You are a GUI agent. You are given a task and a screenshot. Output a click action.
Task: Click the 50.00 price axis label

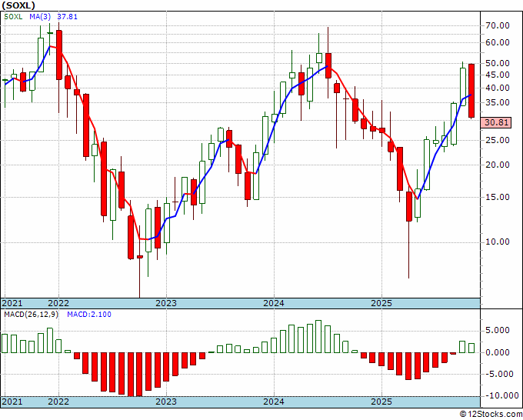(498, 63)
